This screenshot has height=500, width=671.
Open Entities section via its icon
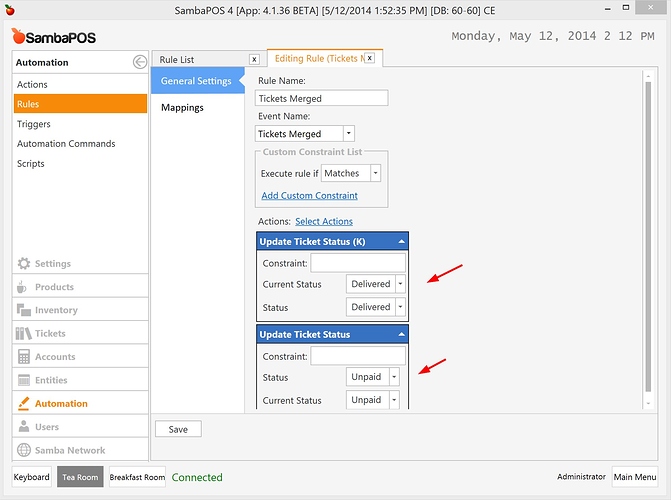(x=24, y=380)
